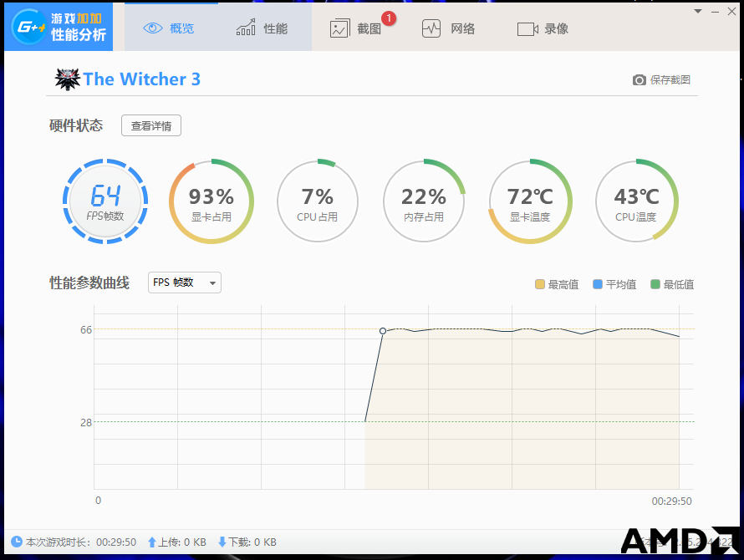744x560 pixels.
Task: Click the circle marker on FPS curve
Action: 382,331
